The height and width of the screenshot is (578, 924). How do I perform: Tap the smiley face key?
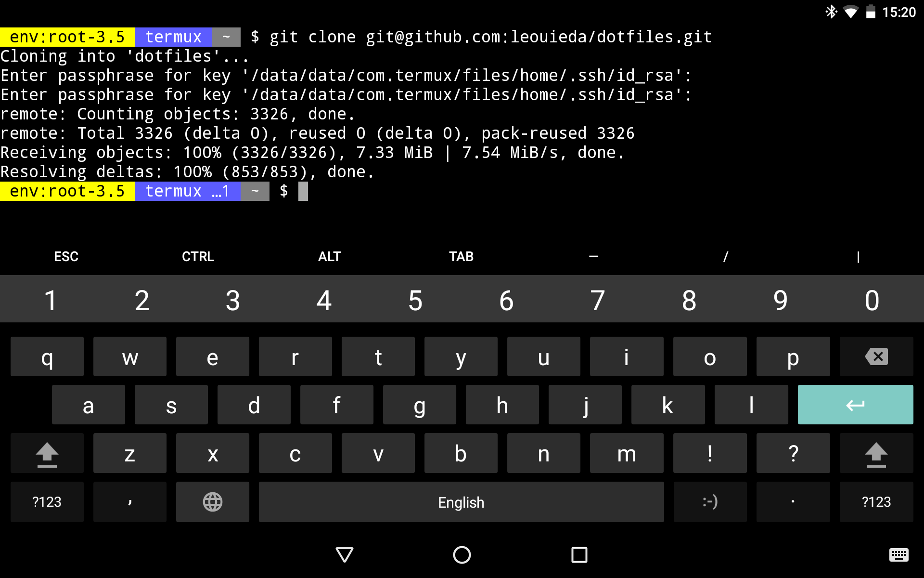[709, 501]
